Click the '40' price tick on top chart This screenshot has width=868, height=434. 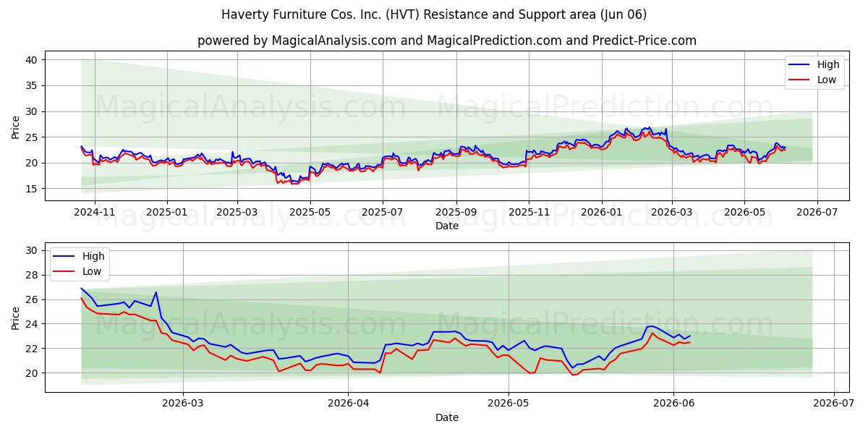coord(33,60)
